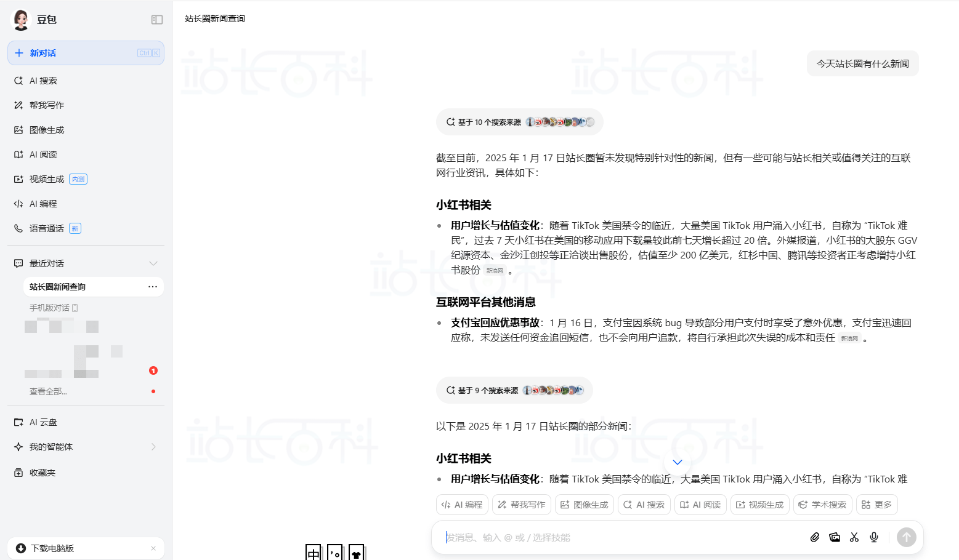Open the 收藏夹 favorites icon

18,473
